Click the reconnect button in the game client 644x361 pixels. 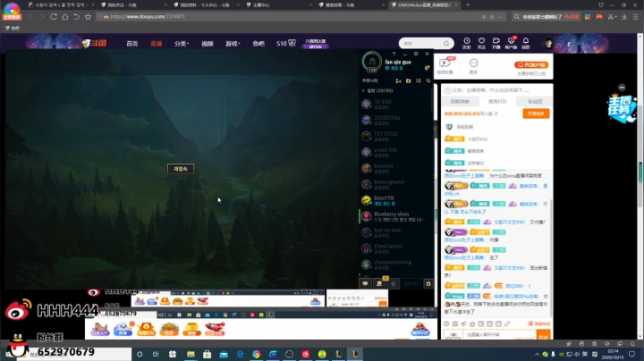(181, 169)
